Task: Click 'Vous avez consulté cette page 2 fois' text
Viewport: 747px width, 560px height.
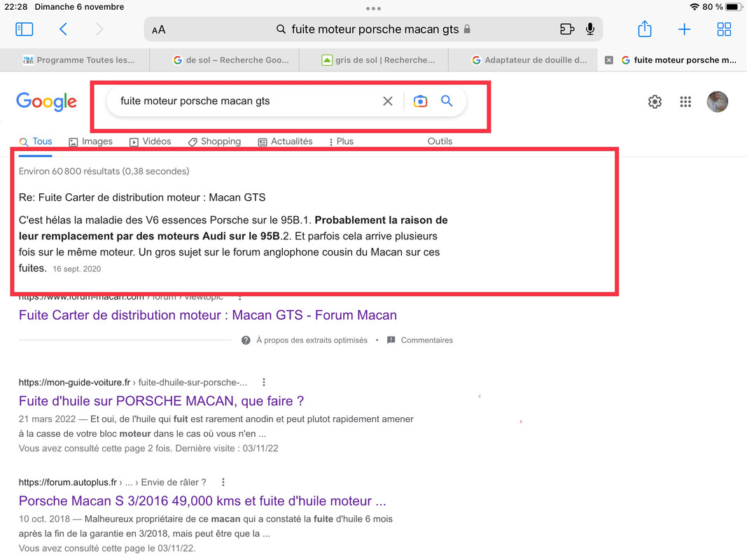Action: [x=148, y=449]
